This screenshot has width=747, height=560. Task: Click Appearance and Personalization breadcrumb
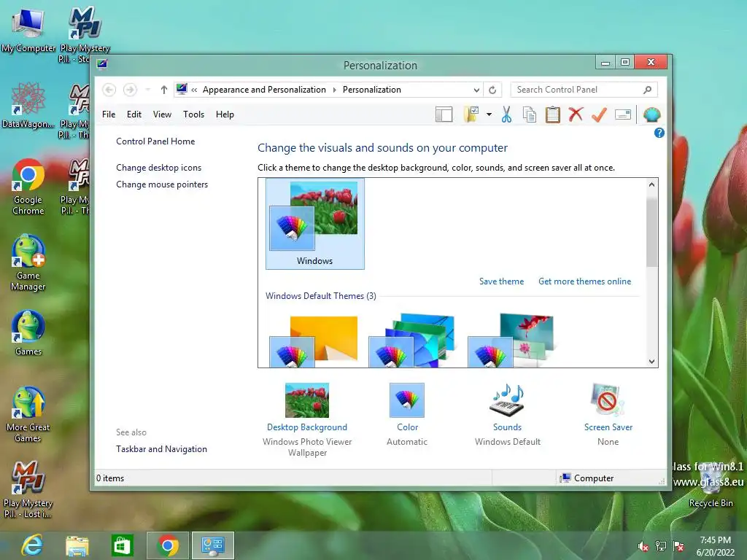coord(264,90)
